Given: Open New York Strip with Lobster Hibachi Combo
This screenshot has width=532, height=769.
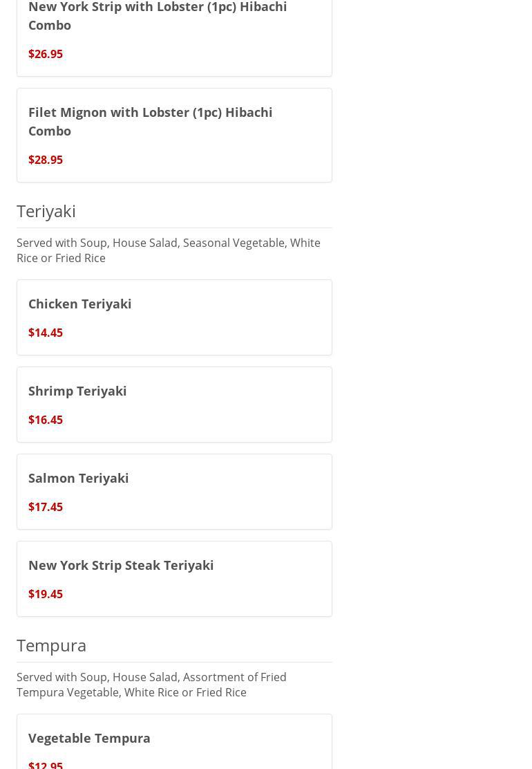Looking at the screenshot, I should (x=158, y=15).
